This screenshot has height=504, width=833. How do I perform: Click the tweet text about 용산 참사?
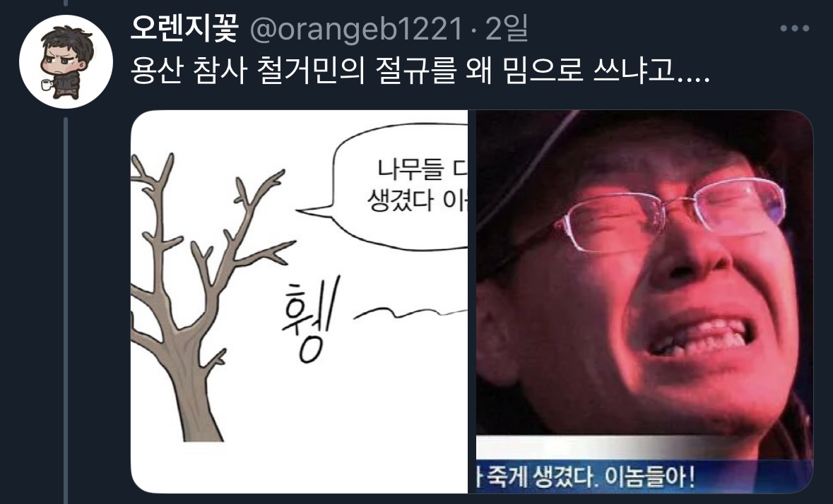click(420, 71)
